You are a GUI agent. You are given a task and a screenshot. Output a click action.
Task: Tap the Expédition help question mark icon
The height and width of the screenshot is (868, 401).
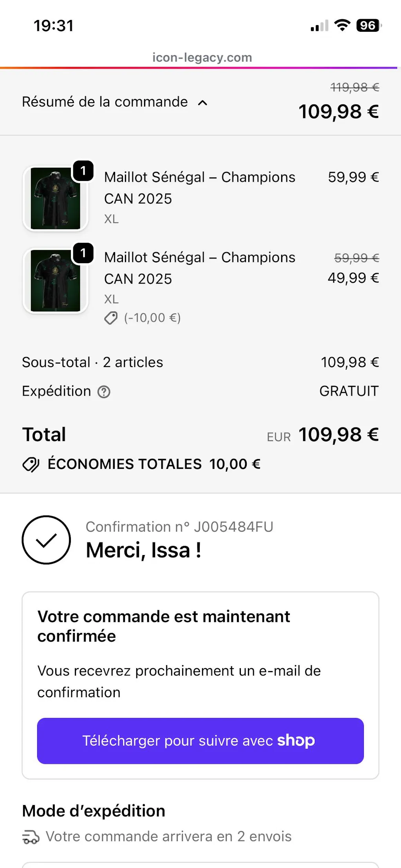104,392
